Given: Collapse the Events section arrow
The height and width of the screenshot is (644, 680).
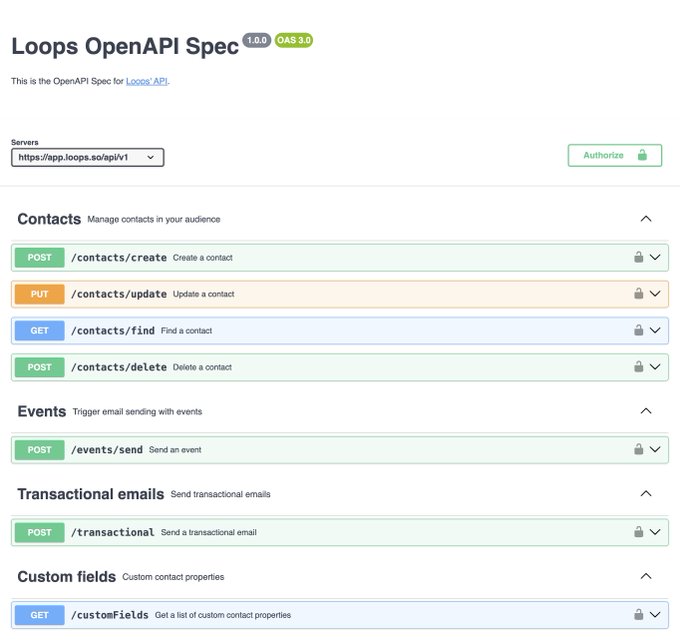Looking at the screenshot, I should (x=646, y=411).
